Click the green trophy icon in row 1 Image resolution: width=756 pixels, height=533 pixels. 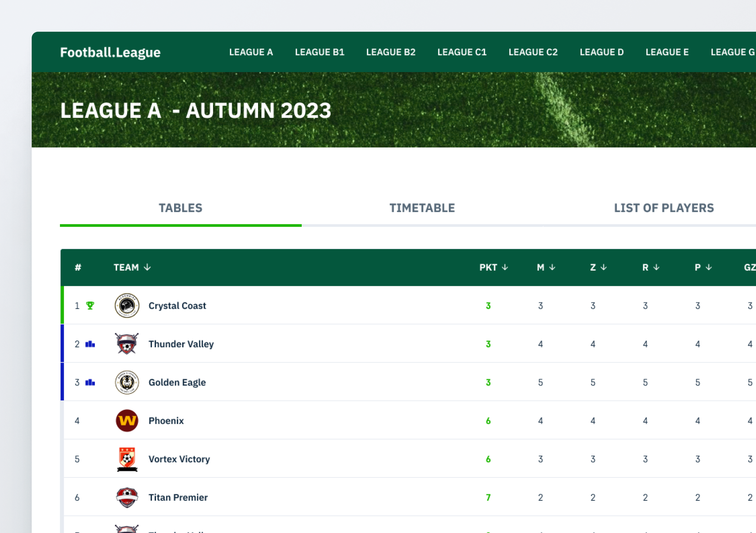tap(90, 306)
